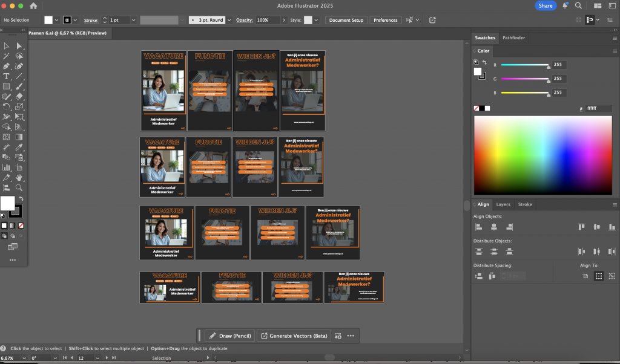Click Vertical Align Top icon
The image size is (620, 364).
tap(581, 227)
